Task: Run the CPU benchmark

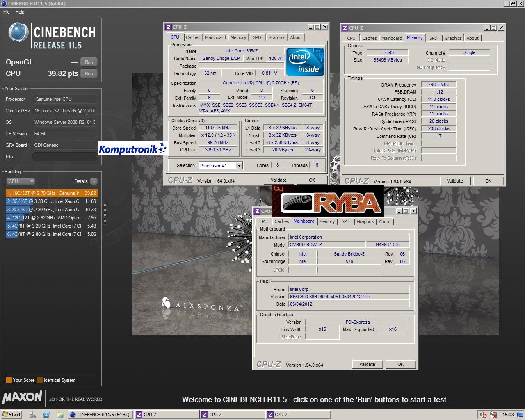Action: [x=89, y=73]
